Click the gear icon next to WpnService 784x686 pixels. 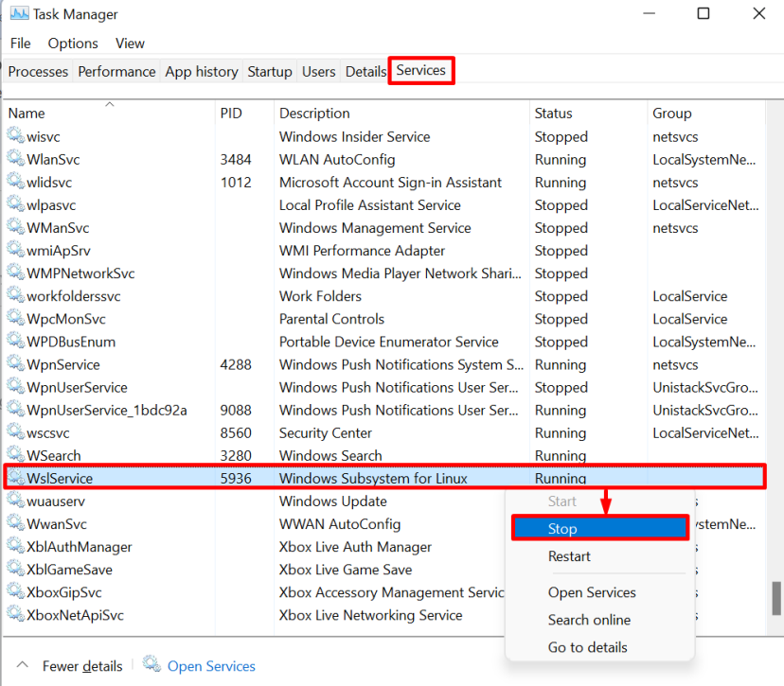tap(15, 365)
